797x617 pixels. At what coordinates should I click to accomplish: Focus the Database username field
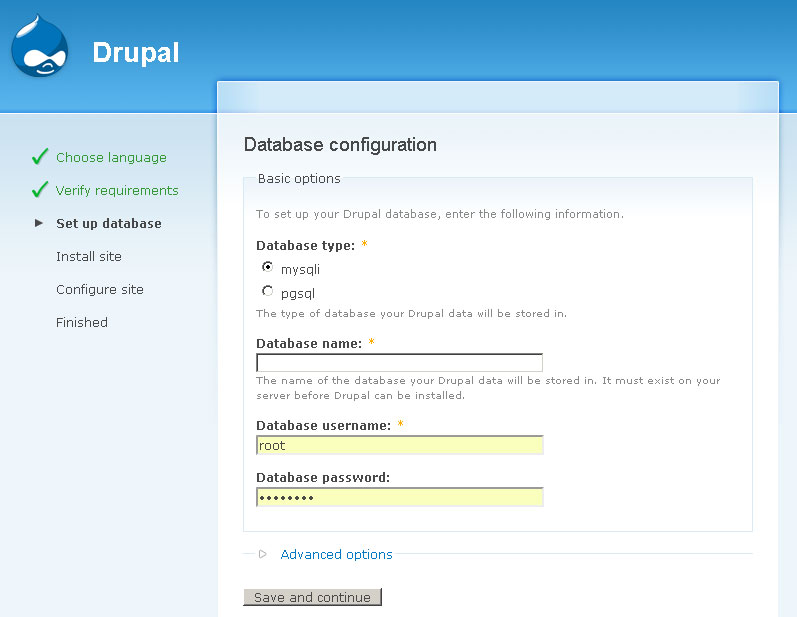400,445
